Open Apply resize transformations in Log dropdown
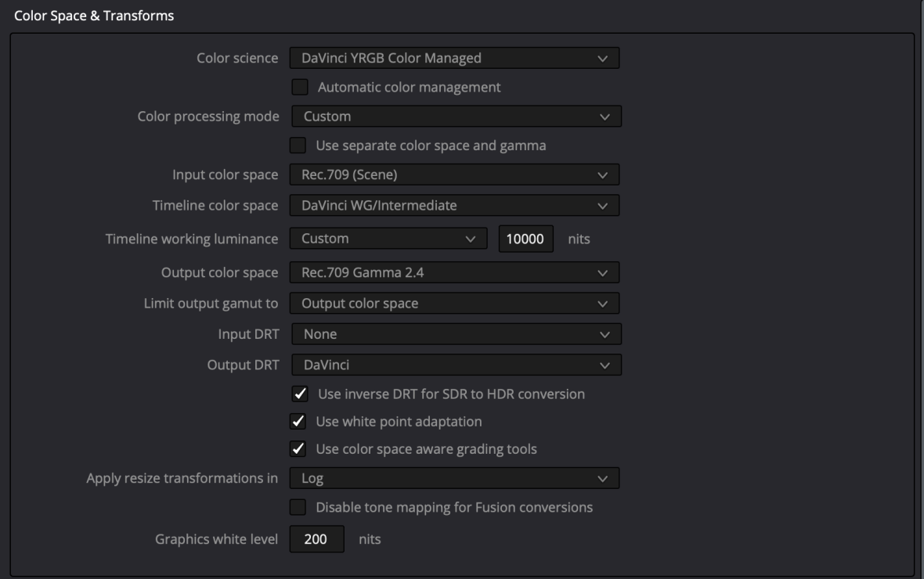This screenshot has height=579, width=924. [454, 478]
